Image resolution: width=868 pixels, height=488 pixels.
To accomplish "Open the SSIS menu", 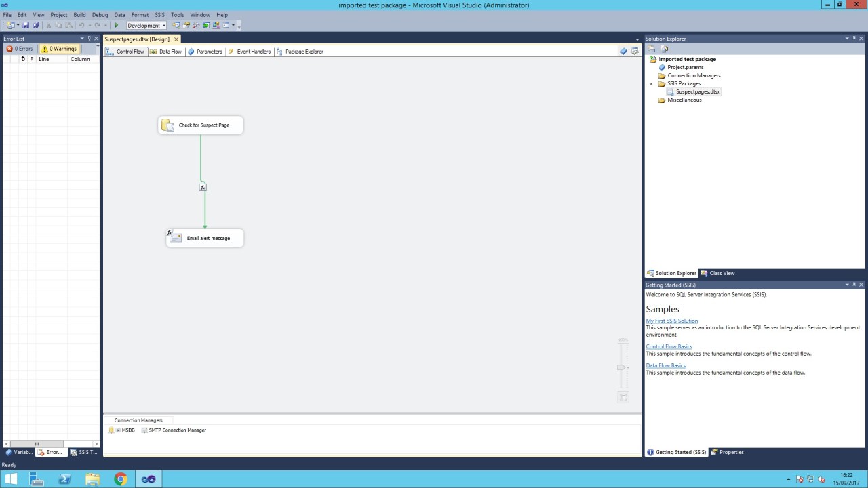I will point(159,14).
